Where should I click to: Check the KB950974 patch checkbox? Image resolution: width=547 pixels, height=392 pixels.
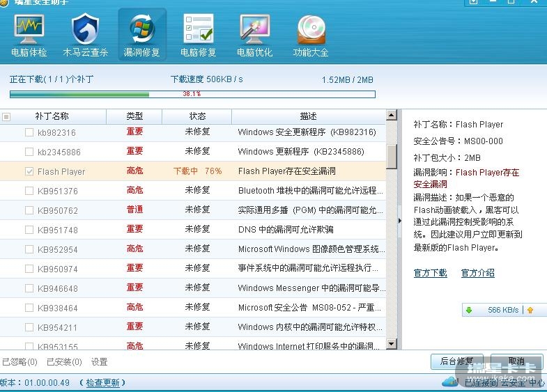29,269
